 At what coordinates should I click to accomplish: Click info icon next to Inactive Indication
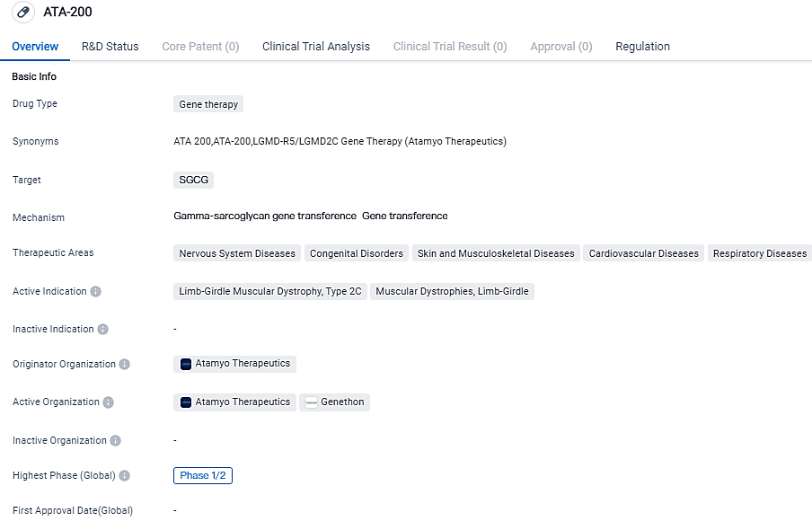[103, 330]
